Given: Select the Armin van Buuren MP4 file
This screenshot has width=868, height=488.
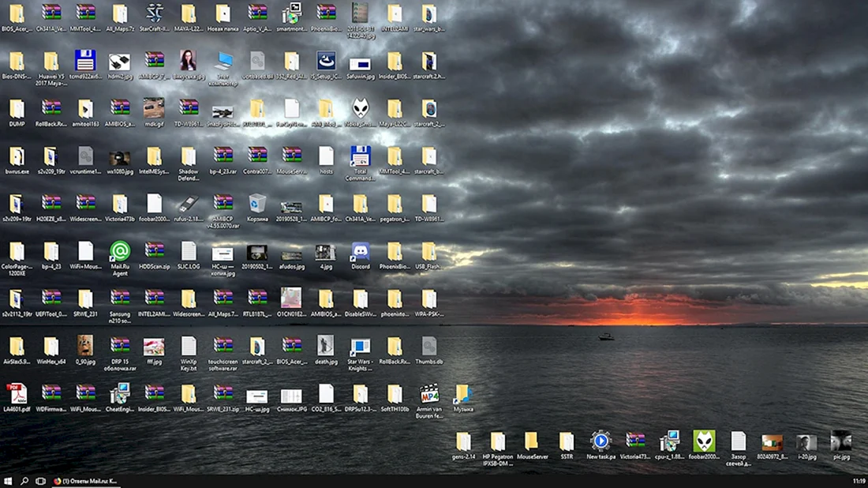Looking at the screenshot, I should 429,401.
